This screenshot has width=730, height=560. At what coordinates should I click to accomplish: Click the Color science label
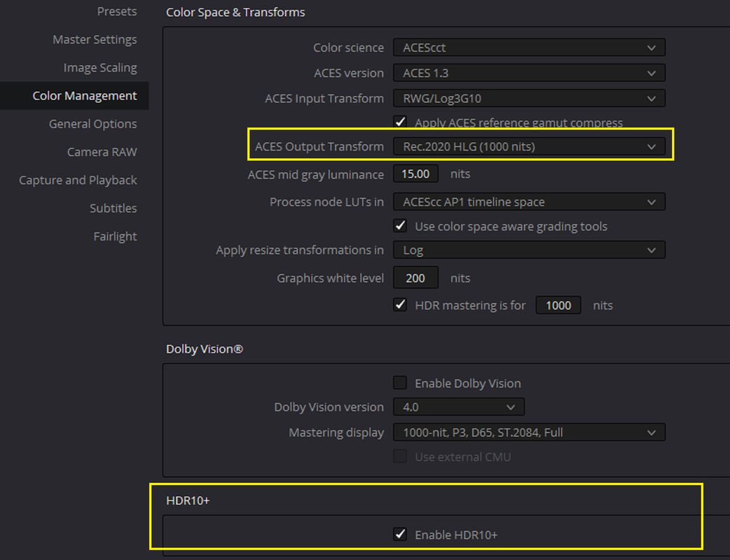[348, 48]
